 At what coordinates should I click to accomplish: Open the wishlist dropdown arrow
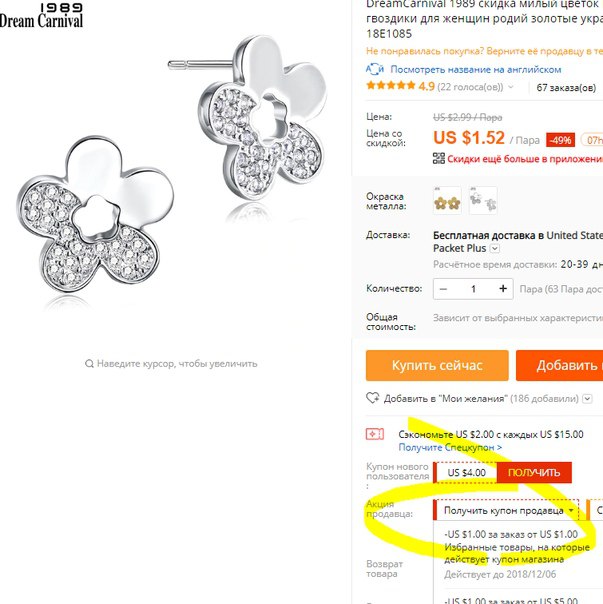587,398
